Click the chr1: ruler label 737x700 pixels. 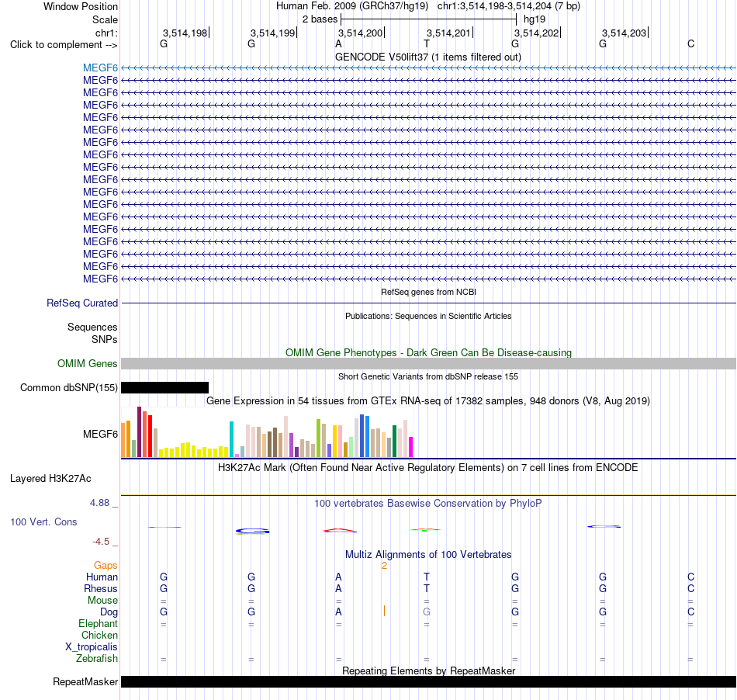[x=106, y=33]
